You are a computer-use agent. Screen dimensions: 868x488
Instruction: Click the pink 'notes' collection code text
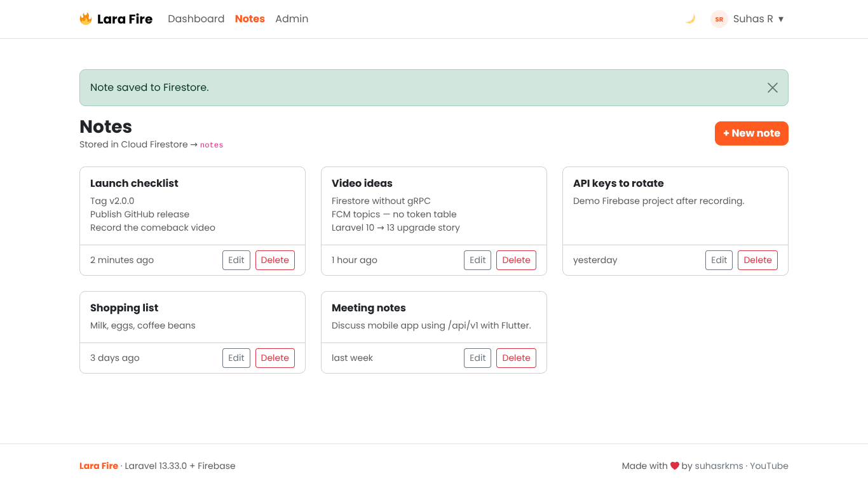212,145
